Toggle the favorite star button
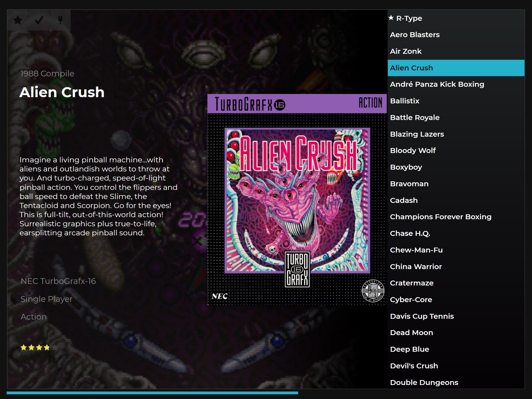The width and height of the screenshot is (532, 399). (18, 20)
